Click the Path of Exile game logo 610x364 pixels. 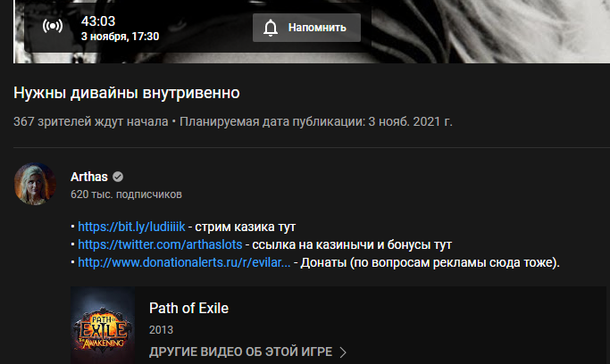[103, 326]
